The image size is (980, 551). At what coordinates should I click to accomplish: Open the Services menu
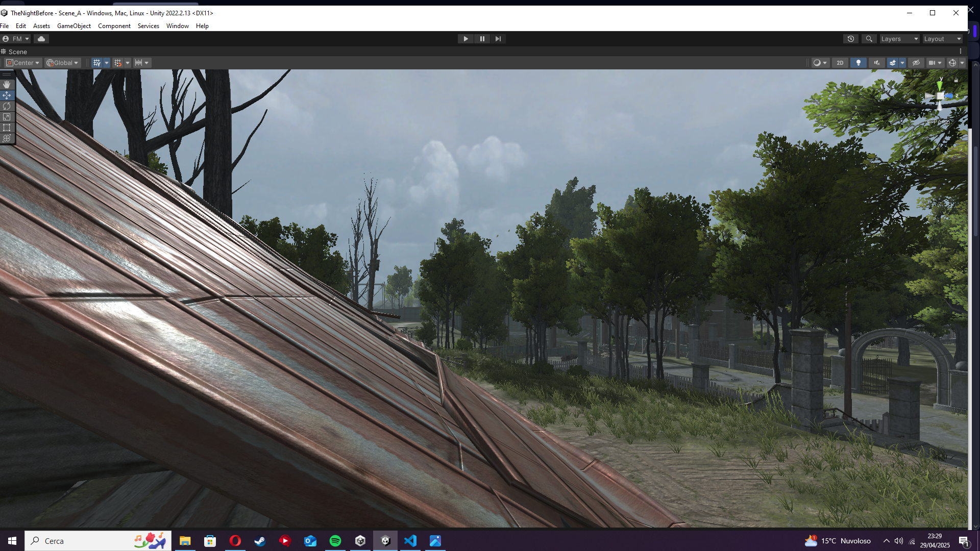click(x=149, y=26)
